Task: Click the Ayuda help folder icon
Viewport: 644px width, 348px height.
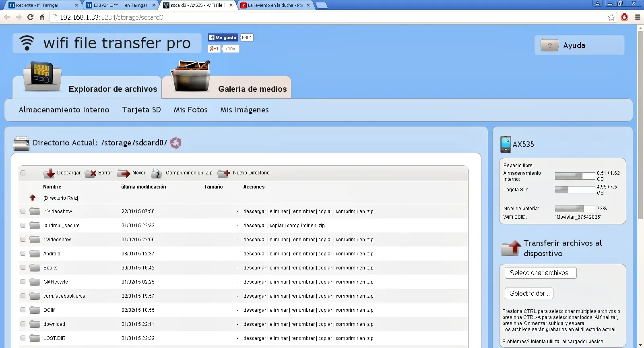Action: [549, 45]
